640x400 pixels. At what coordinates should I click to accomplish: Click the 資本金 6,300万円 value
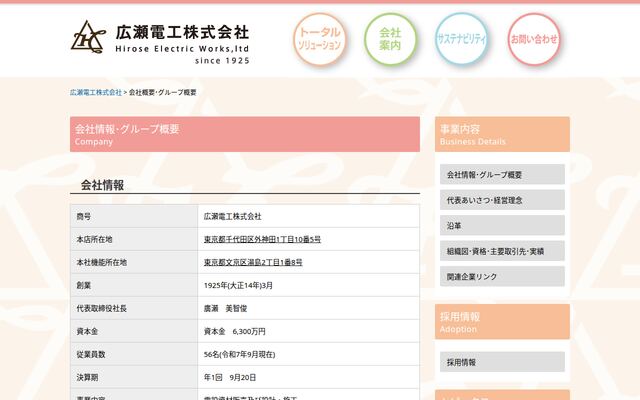tap(235, 331)
